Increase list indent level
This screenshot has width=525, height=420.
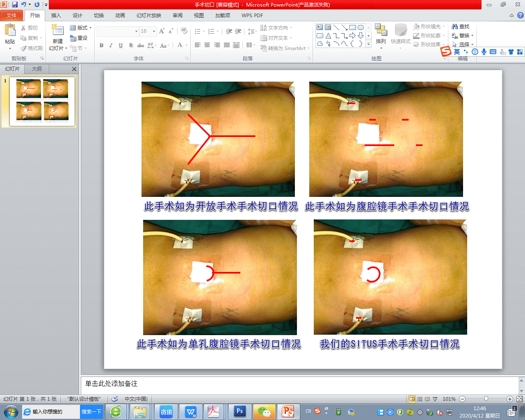(238, 31)
